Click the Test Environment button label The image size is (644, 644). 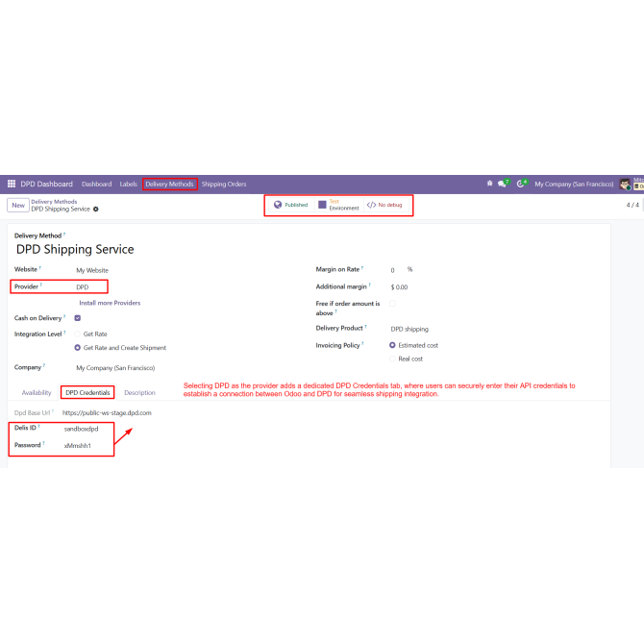[344, 205]
